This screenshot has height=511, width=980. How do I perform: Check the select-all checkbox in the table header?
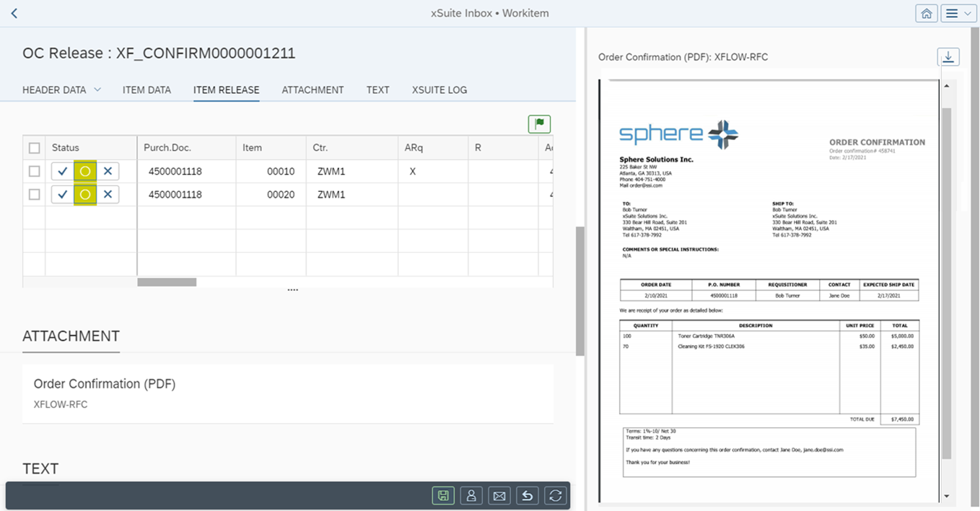[34, 147]
